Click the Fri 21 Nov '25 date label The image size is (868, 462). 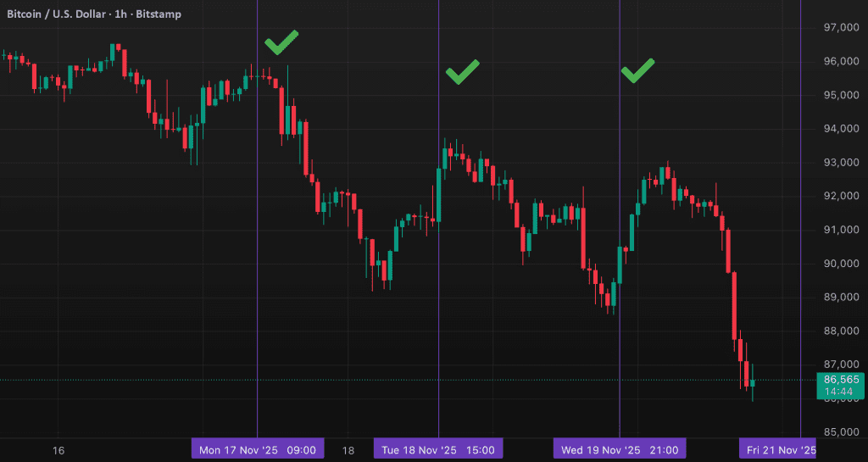click(x=780, y=449)
